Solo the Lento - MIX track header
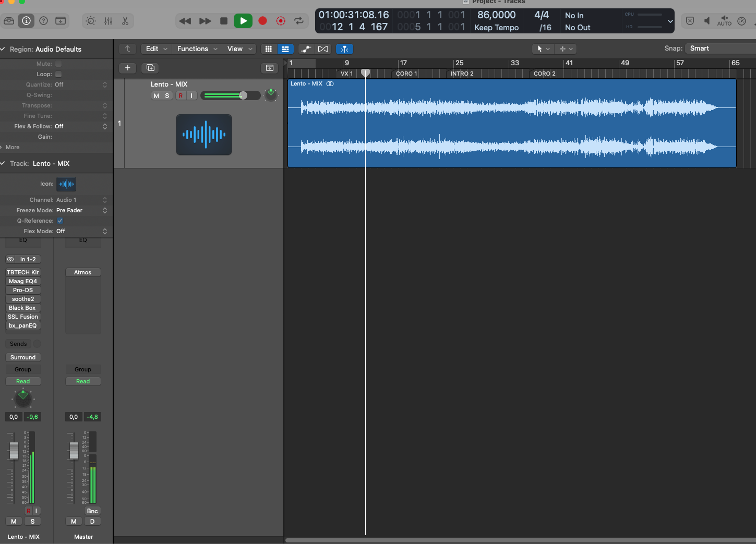756x544 pixels. (x=167, y=95)
